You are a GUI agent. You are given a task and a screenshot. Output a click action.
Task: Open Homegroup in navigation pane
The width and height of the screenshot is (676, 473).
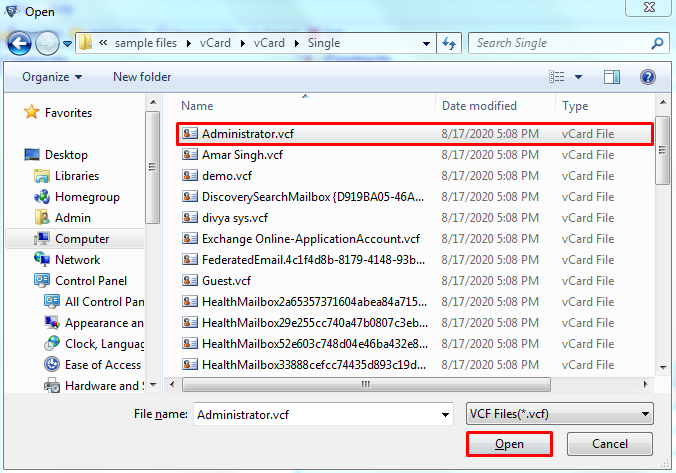click(77, 197)
